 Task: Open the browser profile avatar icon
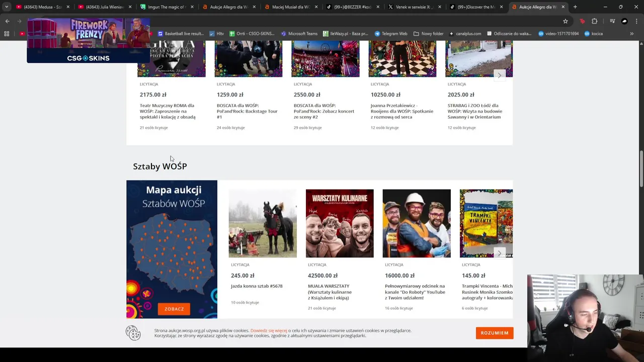pos(624,21)
